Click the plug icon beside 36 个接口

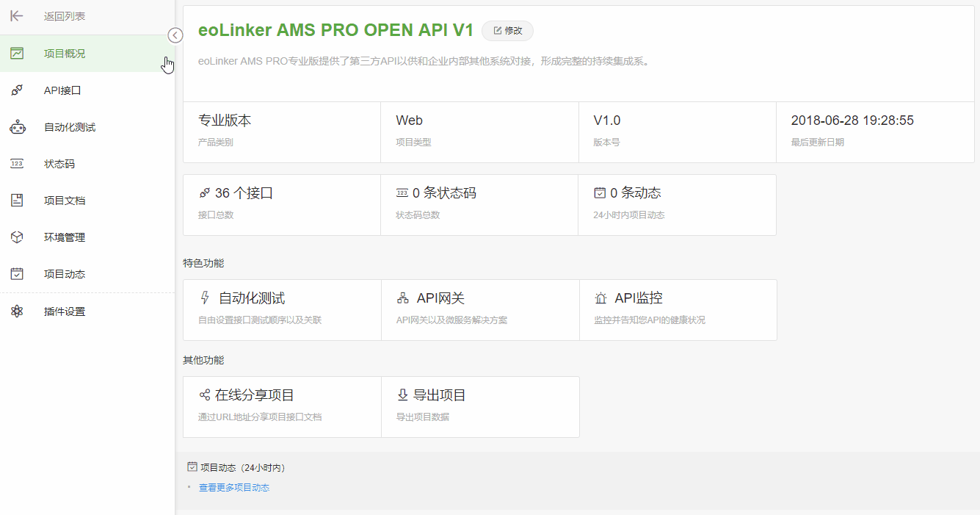coord(204,193)
